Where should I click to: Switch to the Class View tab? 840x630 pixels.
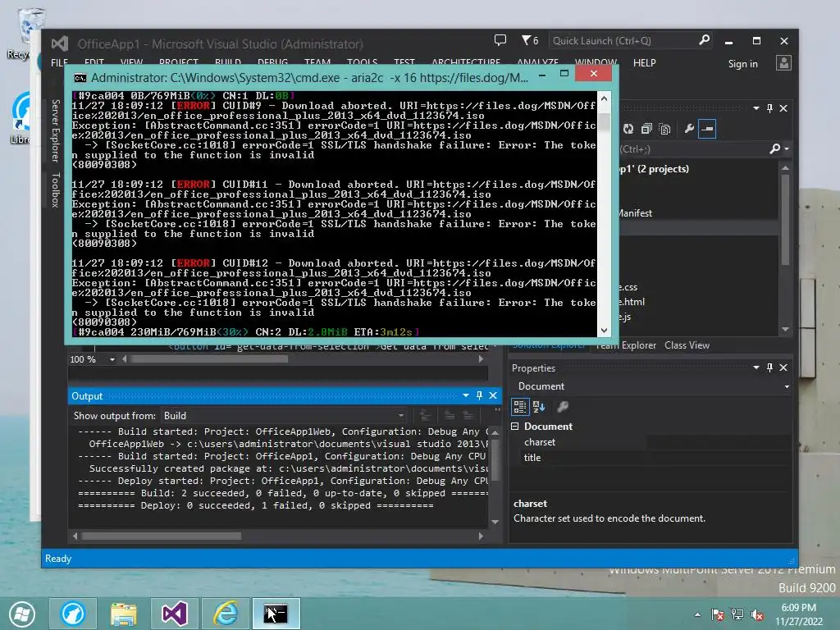pyautogui.click(x=687, y=345)
